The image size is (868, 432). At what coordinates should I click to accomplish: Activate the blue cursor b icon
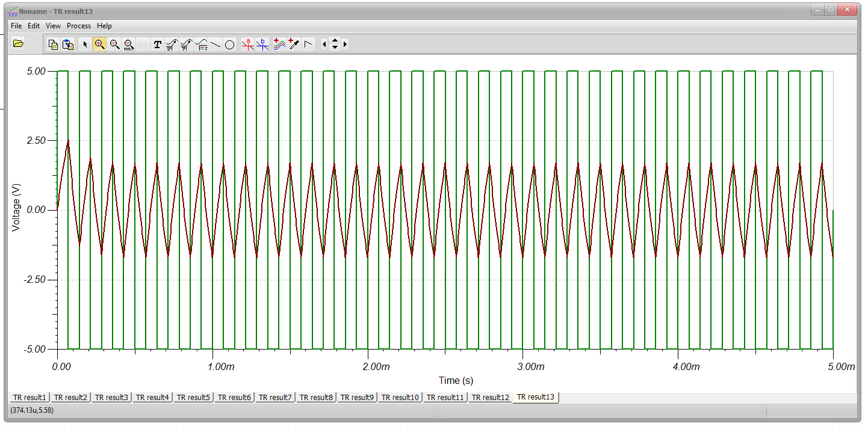coord(262,44)
